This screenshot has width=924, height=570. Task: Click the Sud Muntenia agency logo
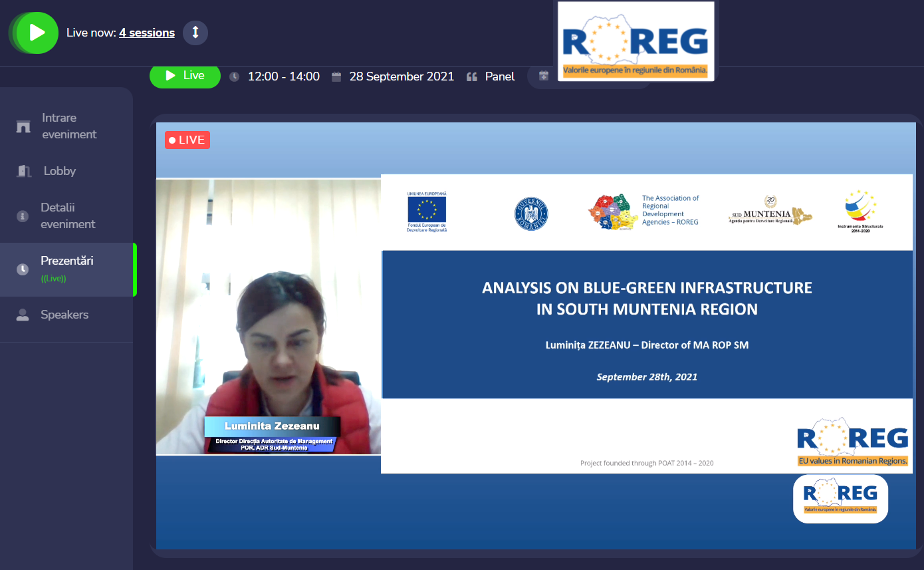click(770, 211)
